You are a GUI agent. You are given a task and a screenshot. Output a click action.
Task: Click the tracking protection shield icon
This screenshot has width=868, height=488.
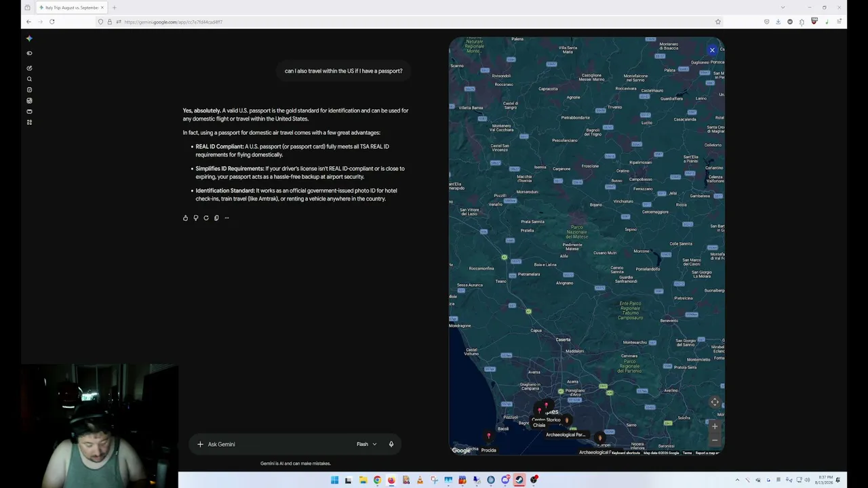100,22
